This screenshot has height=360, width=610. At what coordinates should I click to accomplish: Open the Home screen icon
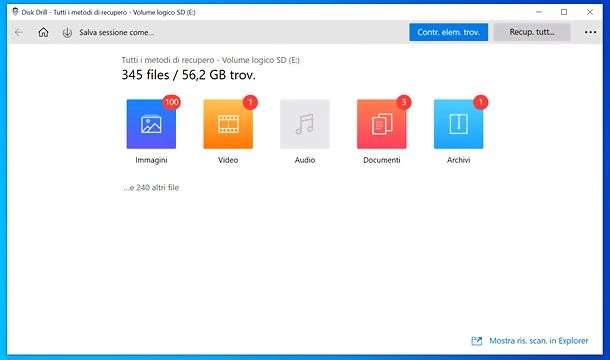pos(43,32)
